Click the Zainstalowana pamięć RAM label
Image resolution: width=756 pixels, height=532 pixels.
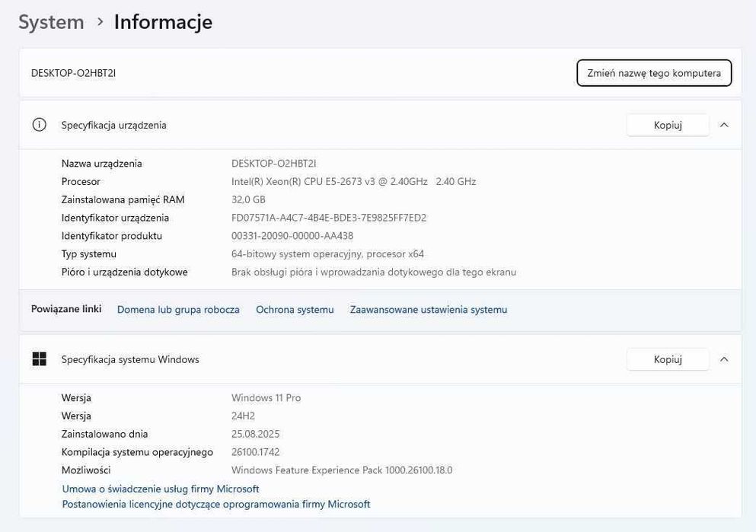(123, 199)
